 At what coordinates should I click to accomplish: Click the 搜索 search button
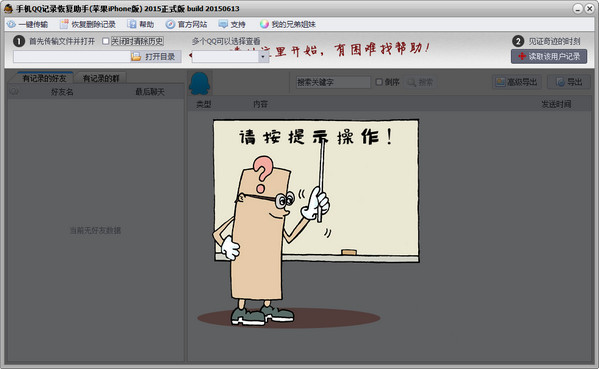pyautogui.click(x=420, y=82)
